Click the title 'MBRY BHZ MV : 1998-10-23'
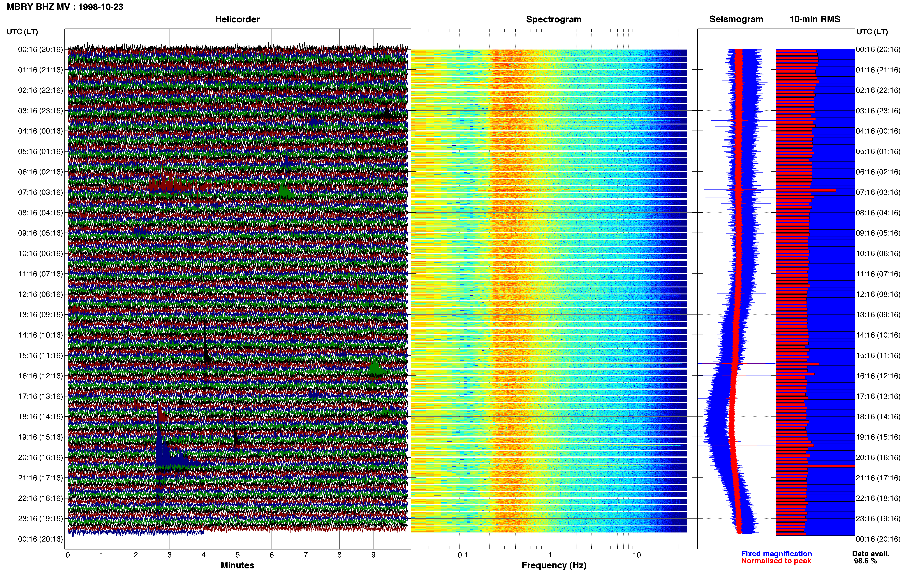This screenshot has height=578, width=924. click(65, 7)
